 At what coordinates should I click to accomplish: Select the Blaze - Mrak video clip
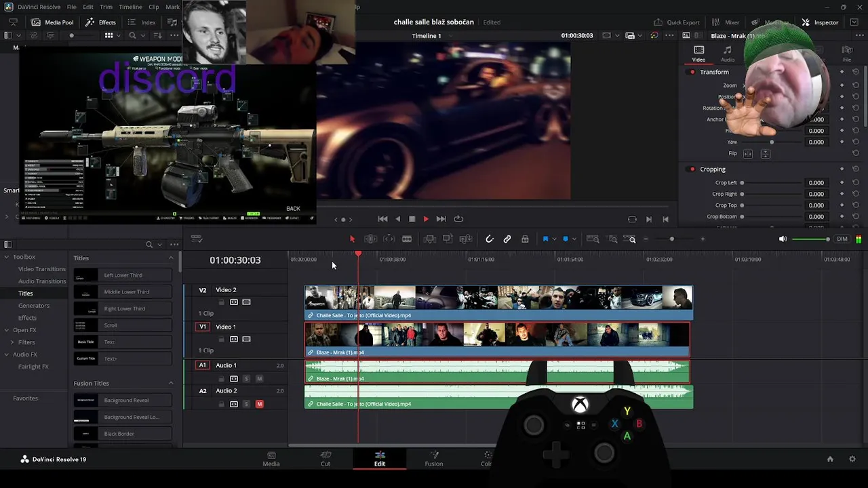pyautogui.click(x=497, y=340)
